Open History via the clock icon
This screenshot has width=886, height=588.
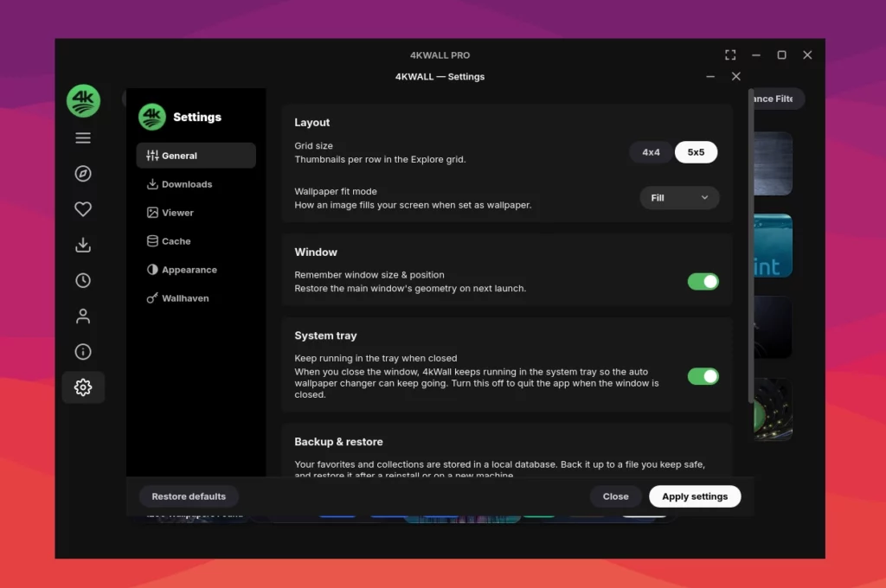click(x=83, y=280)
